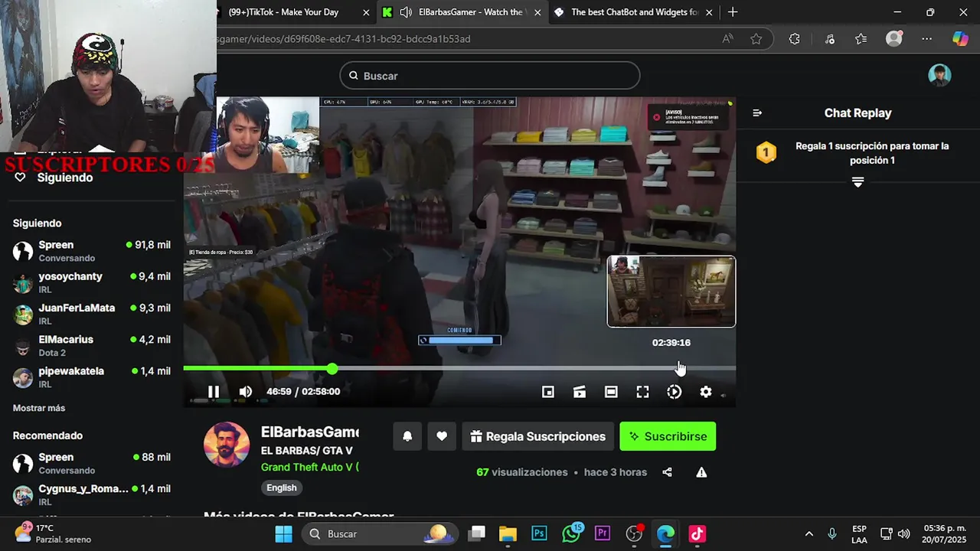Click the gold position 1 badge

tap(766, 152)
